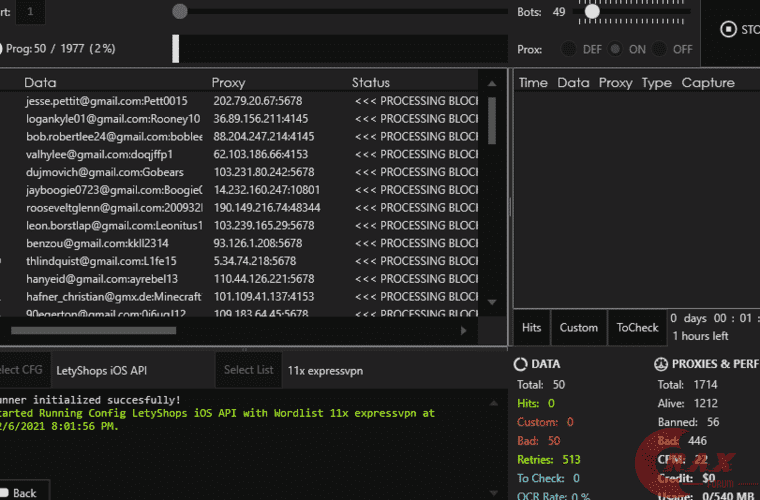The image size is (760, 500).
Task: Sort the list by Proxy column header
Action: [228, 82]
